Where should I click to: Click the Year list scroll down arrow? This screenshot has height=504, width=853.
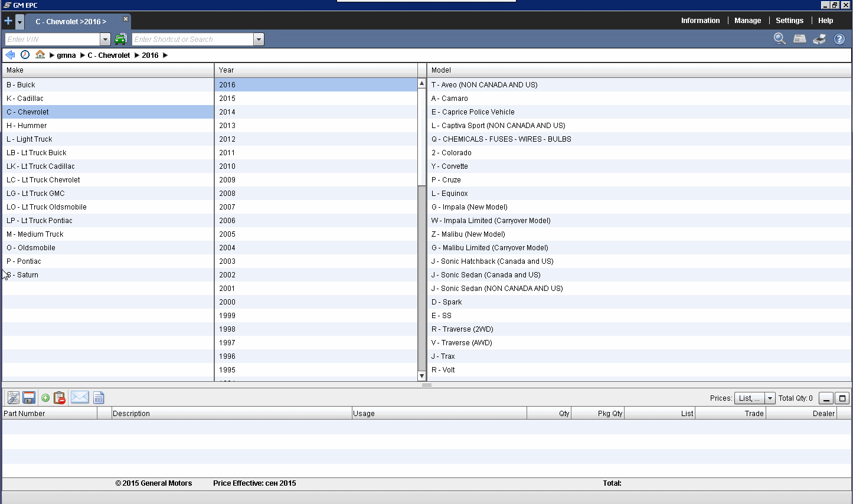pos(421,376)
